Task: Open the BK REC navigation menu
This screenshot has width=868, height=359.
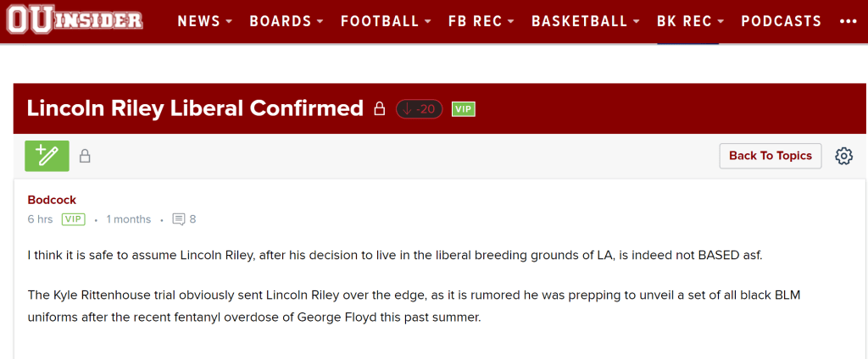Action: (690, 21)
